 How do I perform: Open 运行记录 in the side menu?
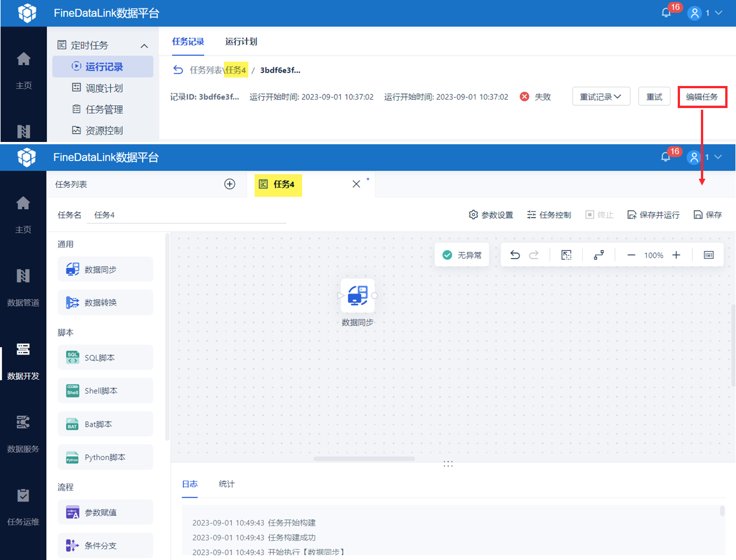[103, 67]
